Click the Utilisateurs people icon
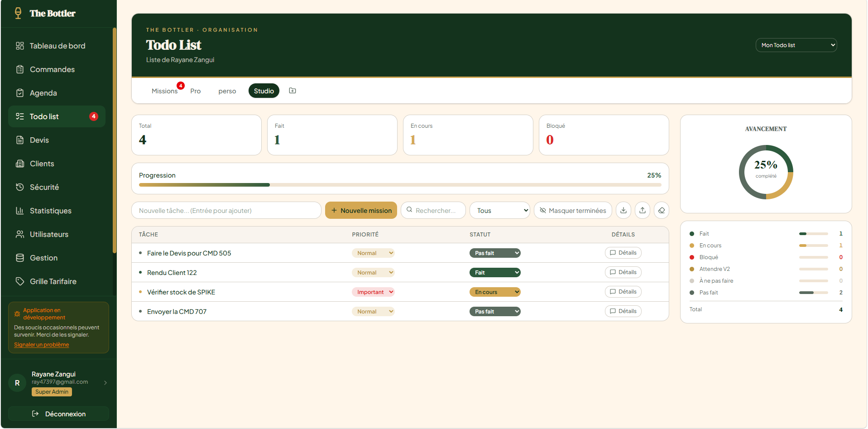This screenshot has height=429, width=868. (x=20, y=234)
